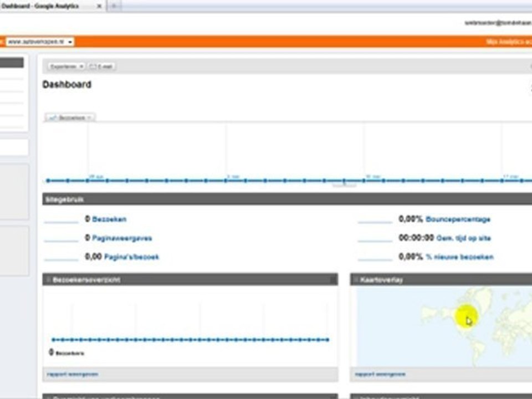Viewport: 532px width, 399px height.
Task: Click the 00:00:00 time value
Action: point(416,238)
